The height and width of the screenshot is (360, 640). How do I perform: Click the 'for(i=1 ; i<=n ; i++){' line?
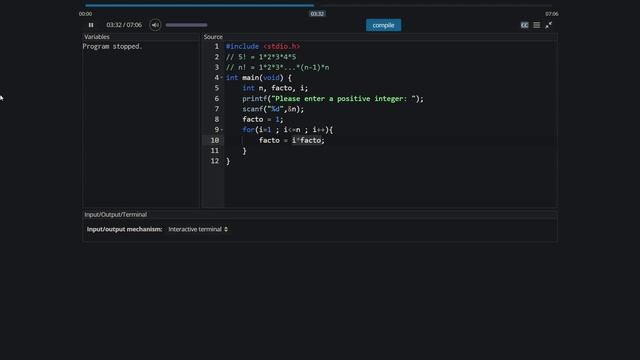pyautogui.click(x=288, y=130)
